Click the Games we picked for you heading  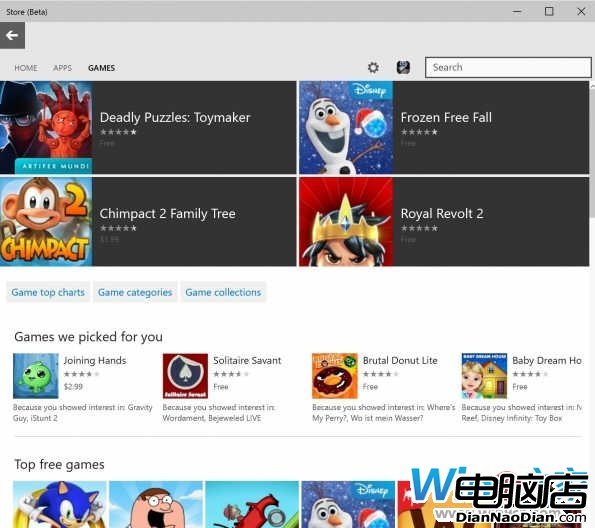[88, 337]
